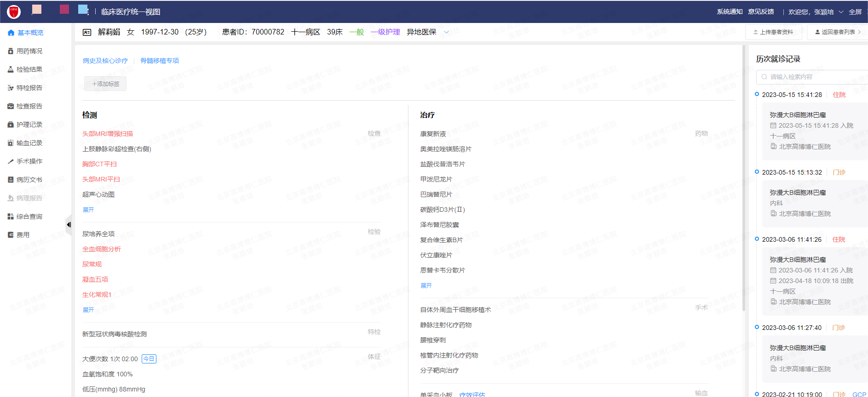Click the GCP tag on 2023-02-21 record
This screenshot has height=397, width=868.
pos(859,394)
